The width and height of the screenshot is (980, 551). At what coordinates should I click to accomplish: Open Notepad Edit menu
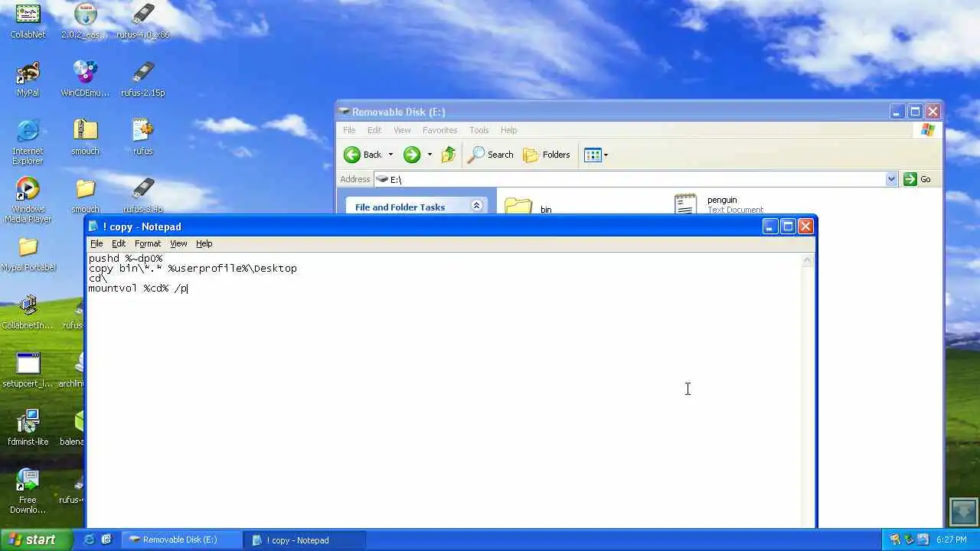point(119,243)
